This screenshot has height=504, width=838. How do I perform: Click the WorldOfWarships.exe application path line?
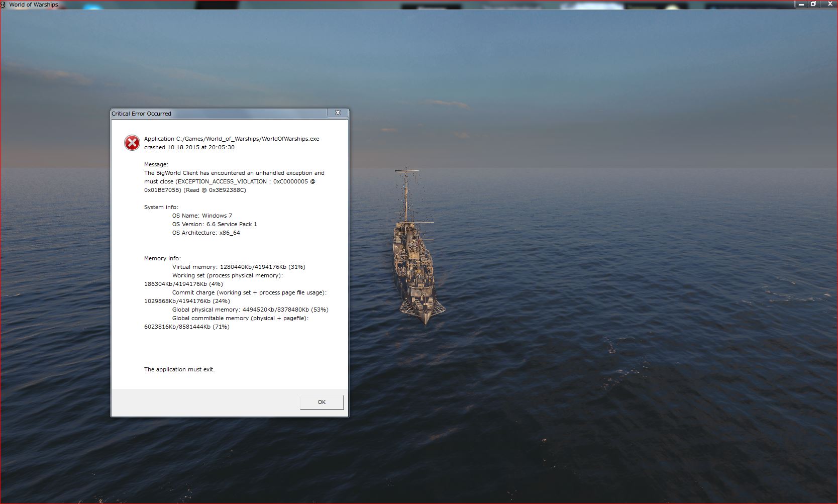click(x=232, y=139)
